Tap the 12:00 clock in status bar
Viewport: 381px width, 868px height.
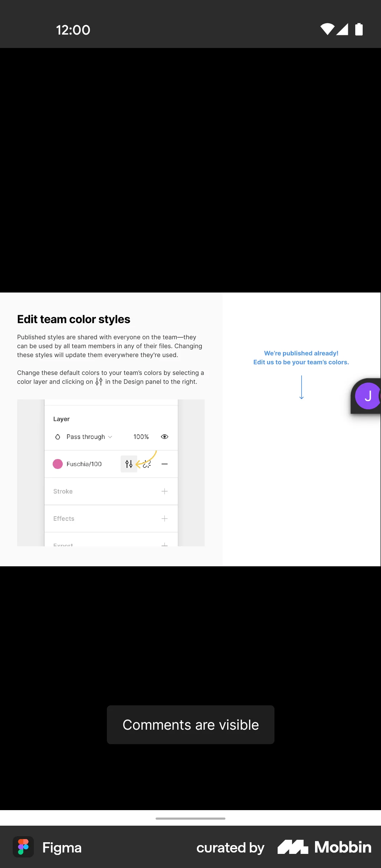click(x=73, y=30)
